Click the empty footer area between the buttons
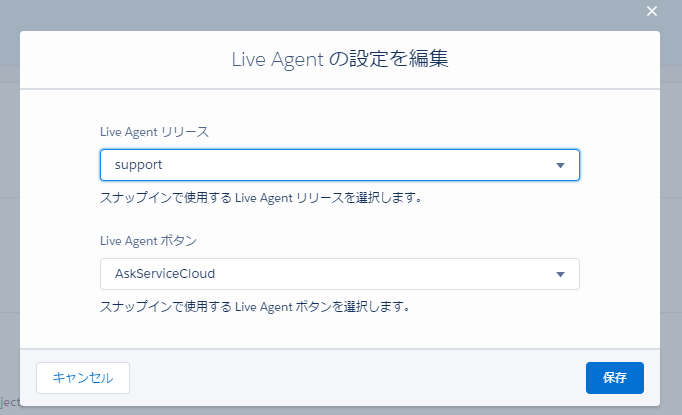Viewport: 682px width, 415px height. click(350, 378)
